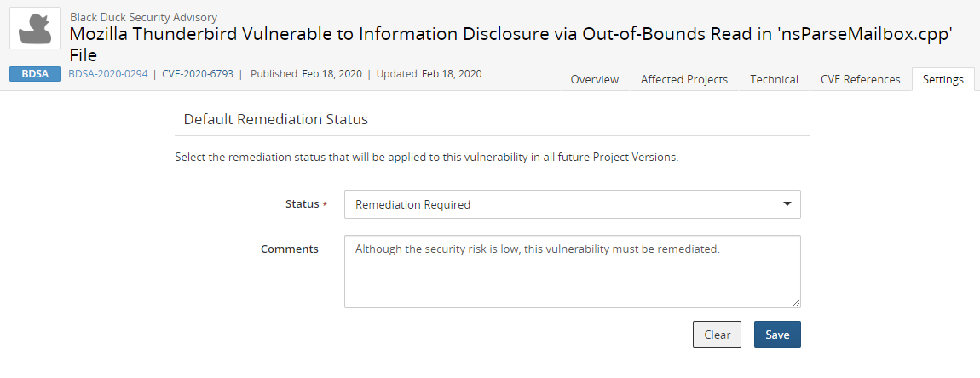Click the Published Feb 18, 2020 date
980x378 pixels.
point(331,74)
